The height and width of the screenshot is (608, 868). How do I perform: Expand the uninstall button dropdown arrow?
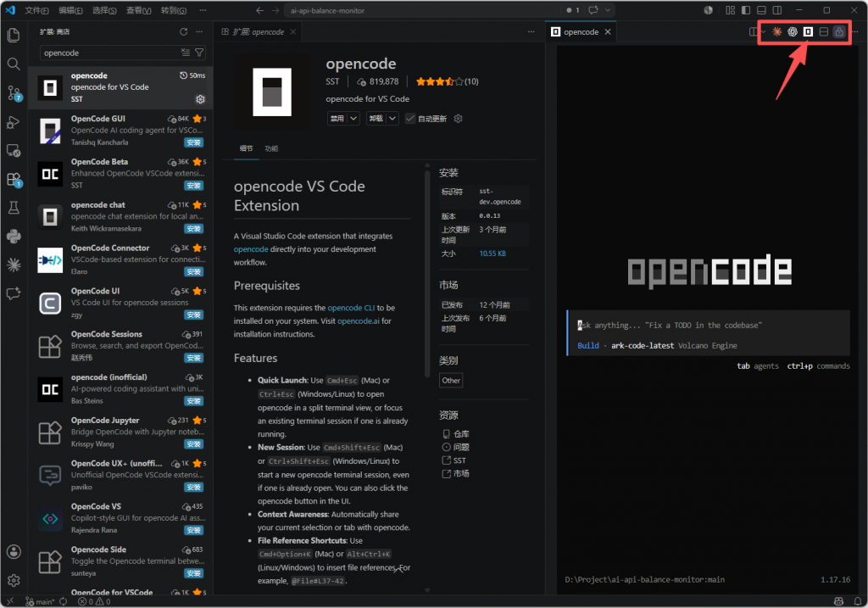pos(392,119)
